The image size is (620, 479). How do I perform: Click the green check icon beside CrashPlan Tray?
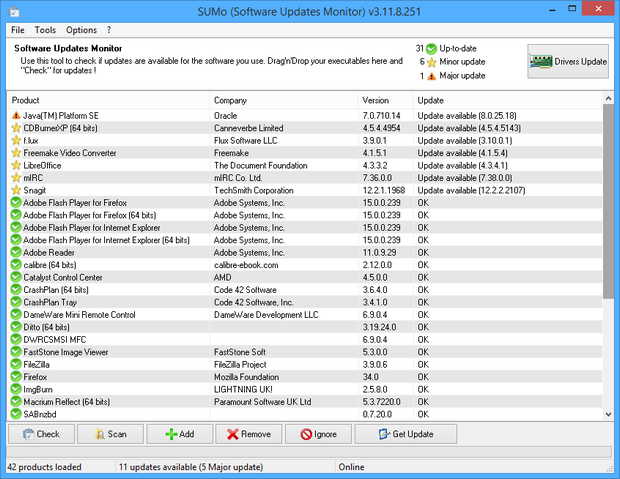[x=16, y=302]
